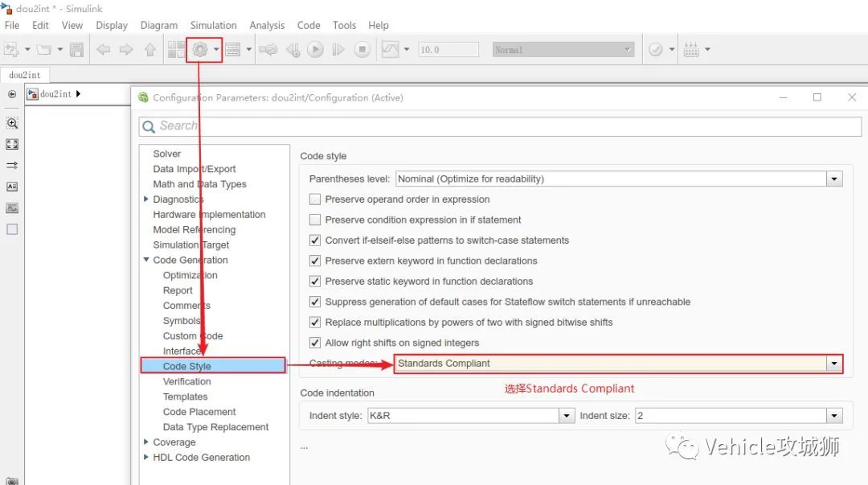This screenshot has height=485, width=868.
Task: Select the Zoom tool in palette
Action: (12, 123)
